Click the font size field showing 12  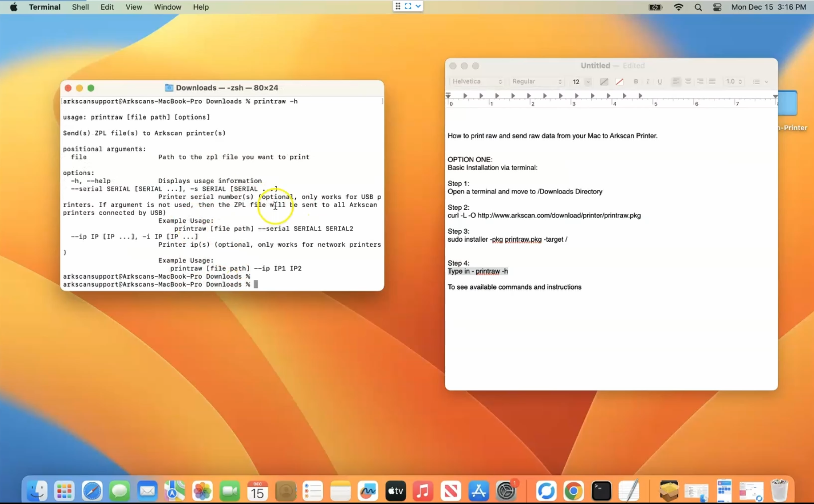576,82
